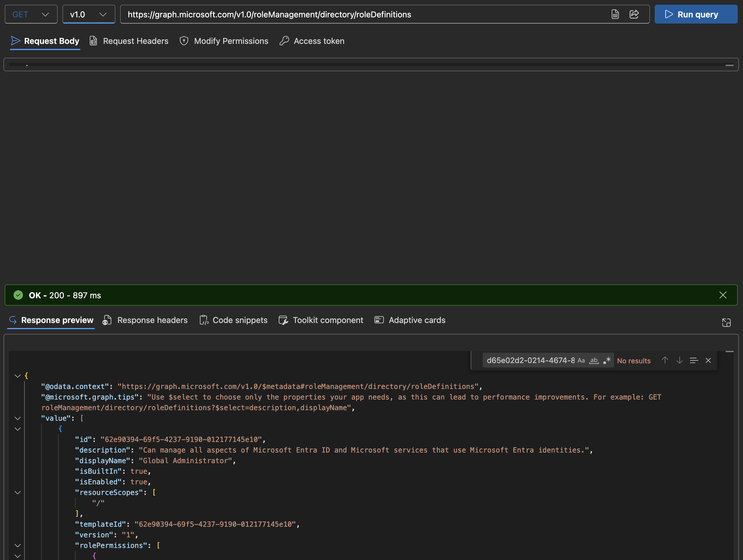This screenshot has width=743, height=560.
Task: Go to previous match arrow
Action: (x=665, y=360)
